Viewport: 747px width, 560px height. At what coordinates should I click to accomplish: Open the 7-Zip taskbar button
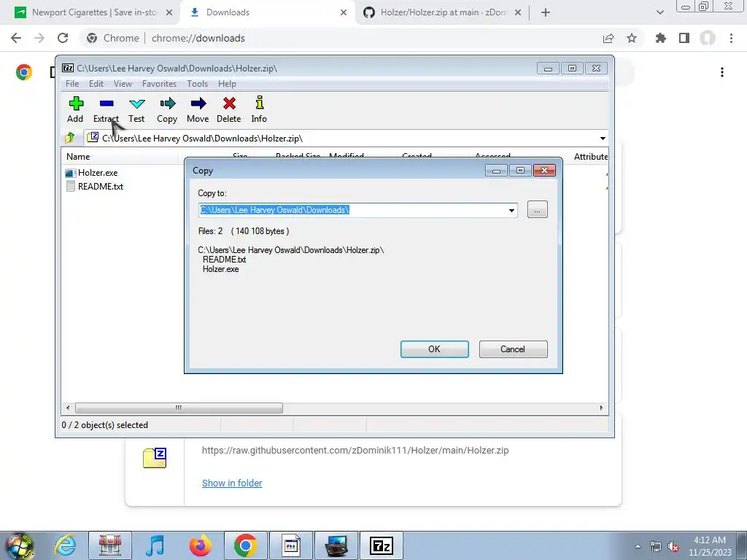[x=381, y=545]
